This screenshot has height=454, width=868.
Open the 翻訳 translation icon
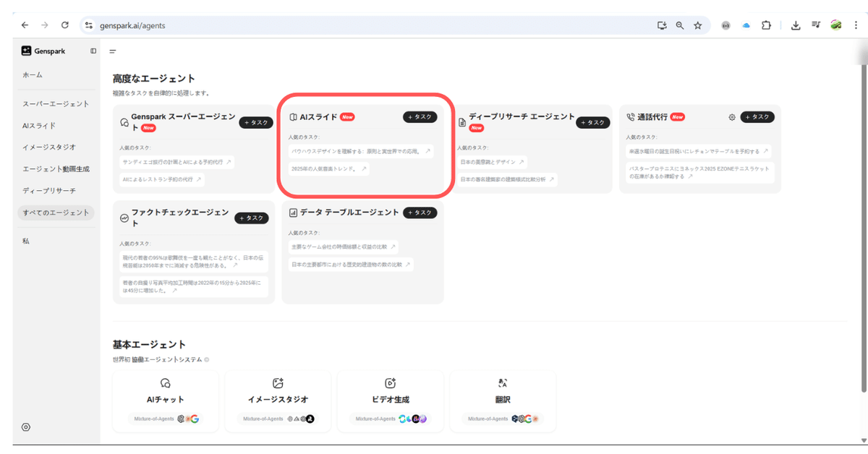[x=503, y=382]
